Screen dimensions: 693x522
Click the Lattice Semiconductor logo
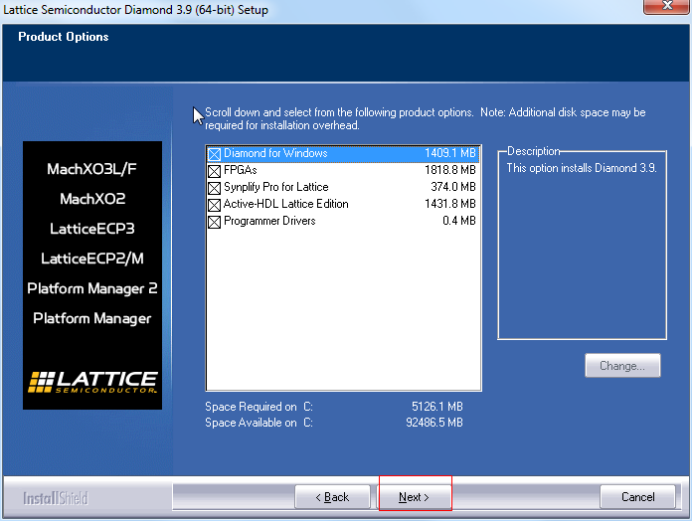click(x=92, y=382)
